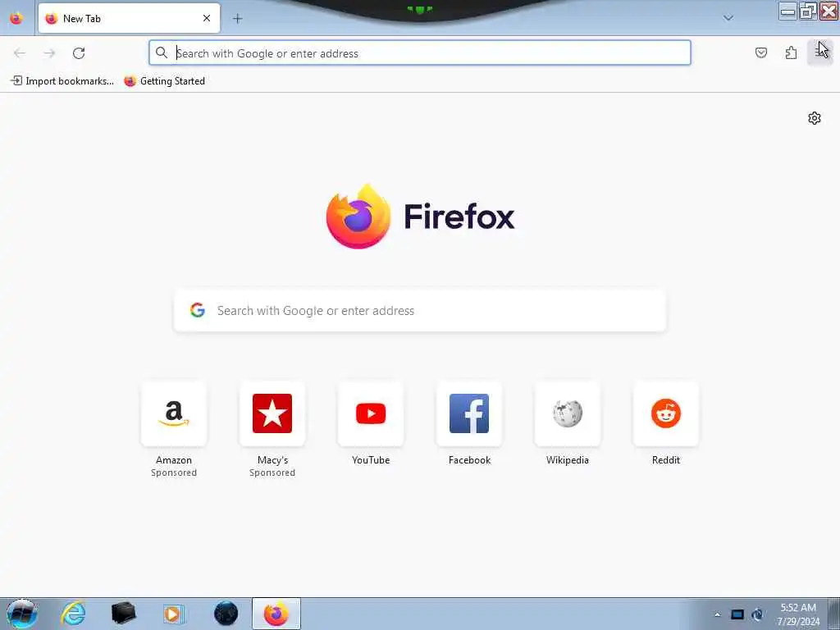Click the Amazon label text under the tile
840x630 pixels.
coord(174,460)
